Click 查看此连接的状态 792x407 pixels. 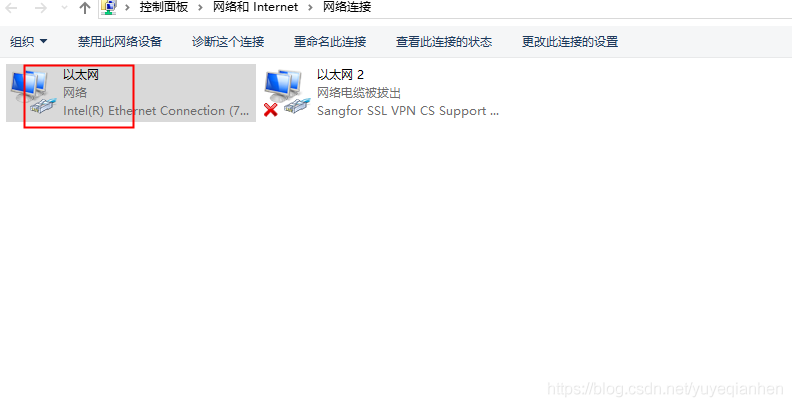coord(444,41)
